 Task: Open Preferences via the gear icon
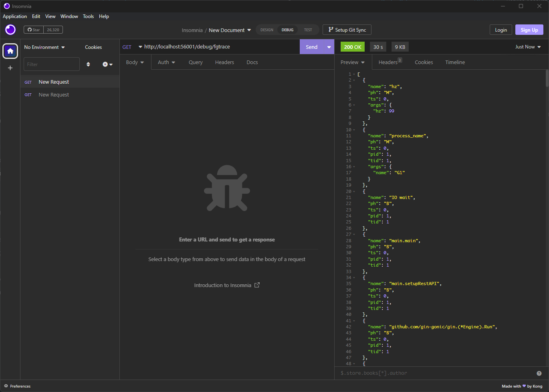6,386
